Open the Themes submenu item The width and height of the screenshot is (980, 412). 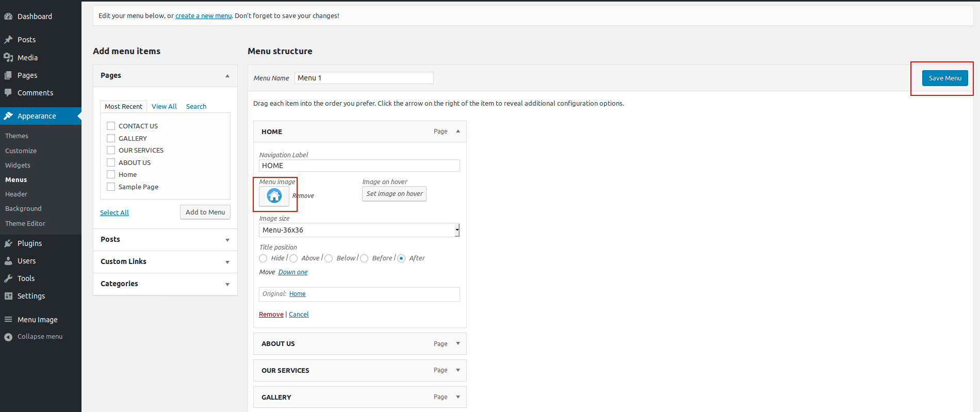(x=17, y=136)
